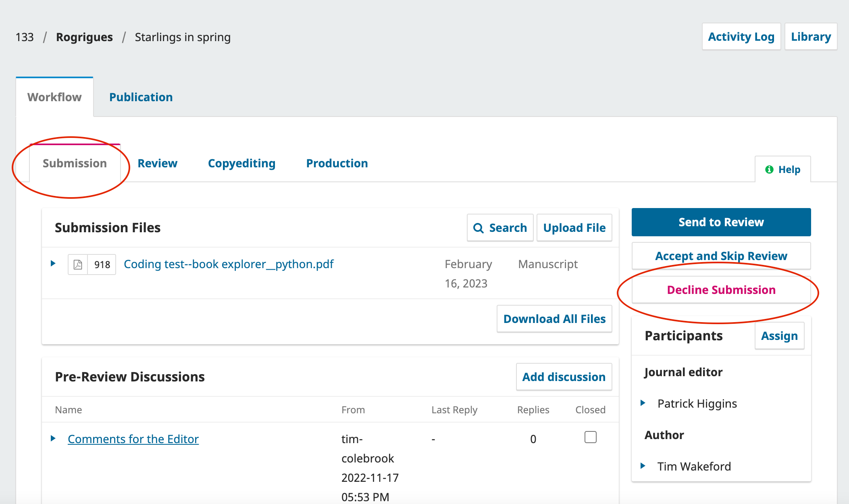Click the Search magnifier icon
The width and height of the screenshot is (849, 504).
(479, 228)
